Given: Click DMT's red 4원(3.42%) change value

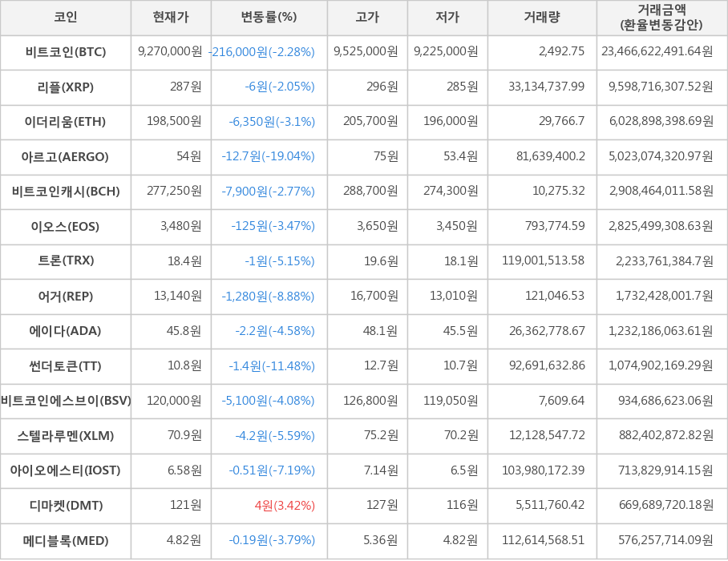Looking at the screenshot, I should [285, 506].
